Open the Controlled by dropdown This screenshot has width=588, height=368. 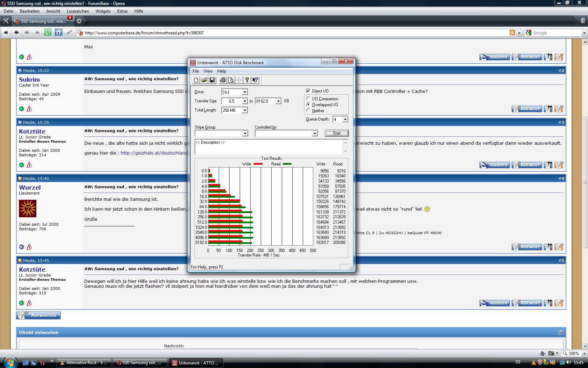(x=315, y=133)
